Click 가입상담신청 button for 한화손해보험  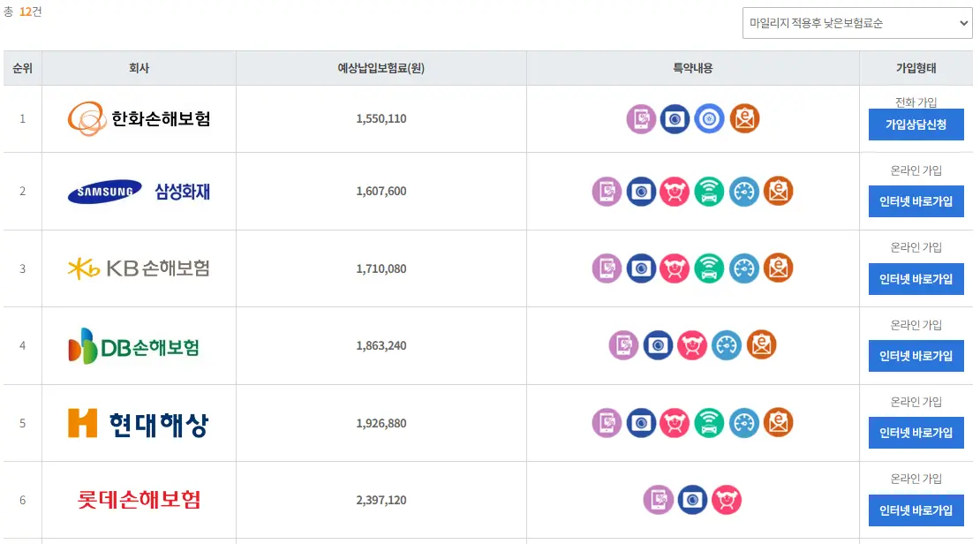916,125
